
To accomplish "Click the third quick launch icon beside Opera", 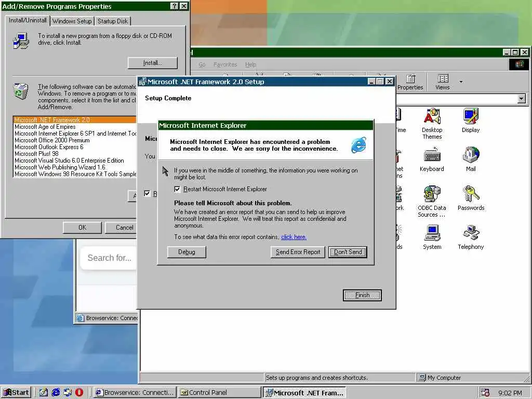I will (x=68, y=392).
